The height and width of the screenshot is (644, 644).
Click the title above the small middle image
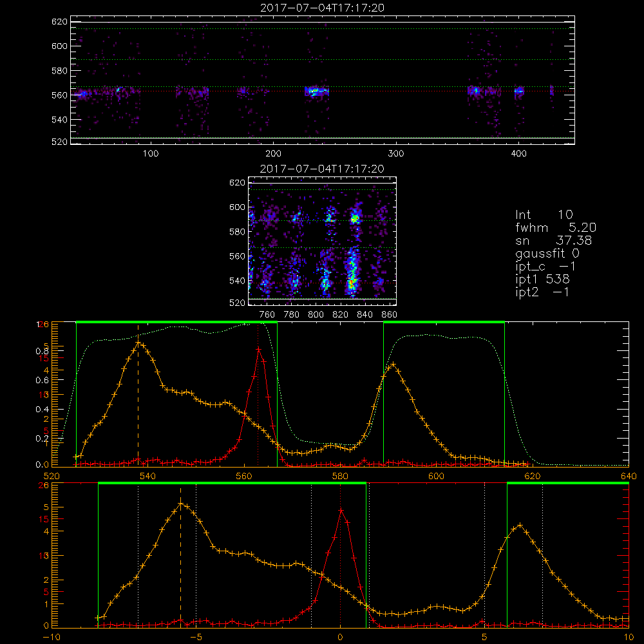pos(322,169)
